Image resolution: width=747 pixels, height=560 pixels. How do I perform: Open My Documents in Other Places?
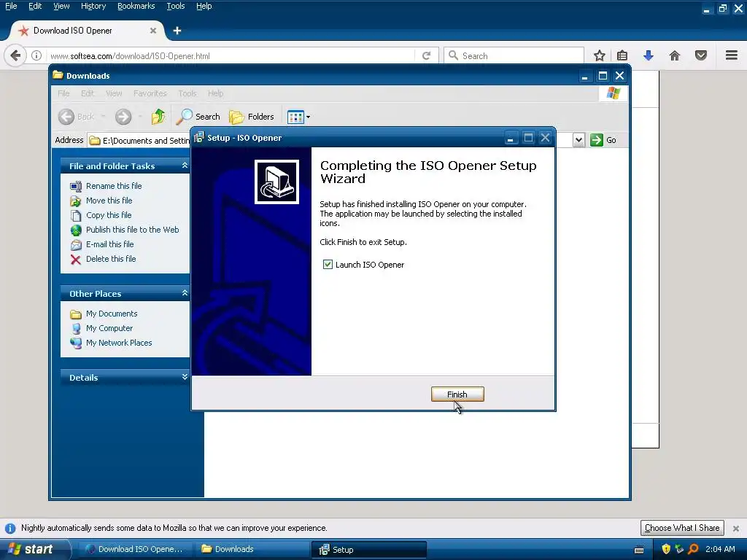point(112,314)
